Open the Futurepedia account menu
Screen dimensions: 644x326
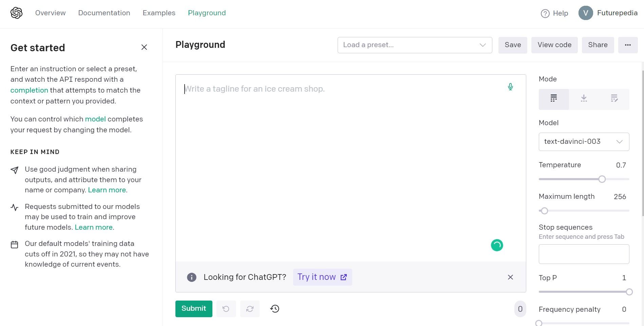[608, 13]
